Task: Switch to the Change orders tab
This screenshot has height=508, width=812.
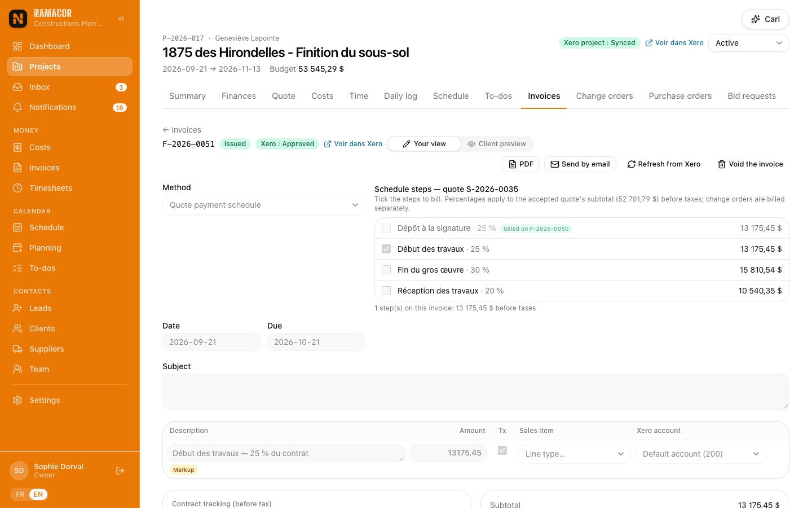Action: pyautogui.click(x=604, y=96)
